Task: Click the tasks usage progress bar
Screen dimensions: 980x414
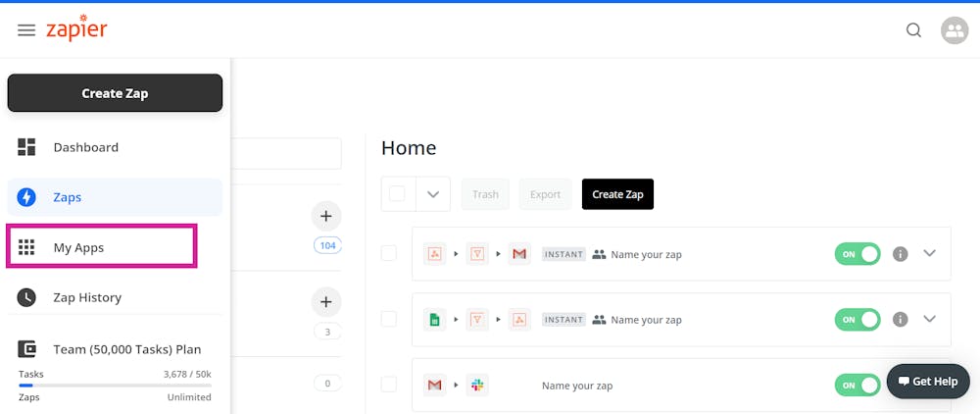Action: 115,386
